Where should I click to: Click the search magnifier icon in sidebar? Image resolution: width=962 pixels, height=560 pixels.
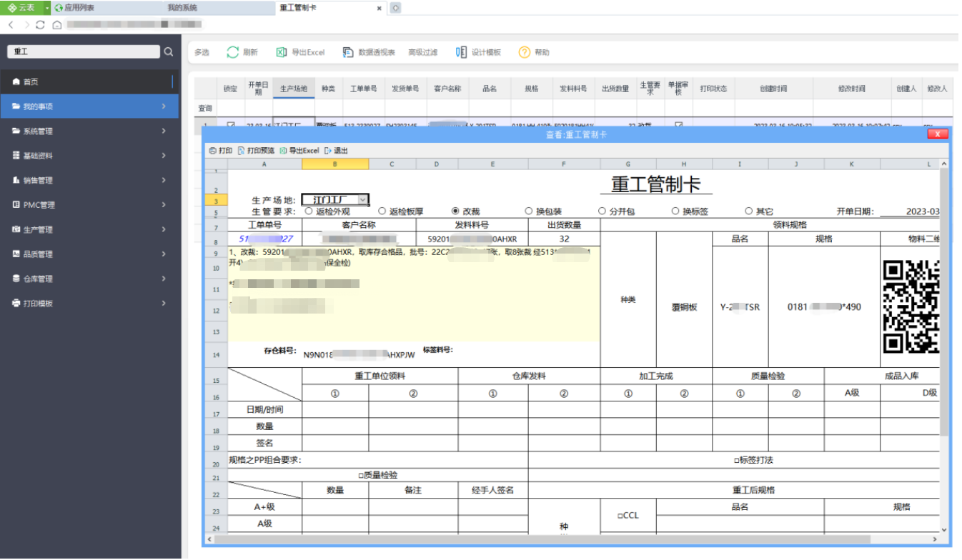pyautogui.click(x=169, y=52)
